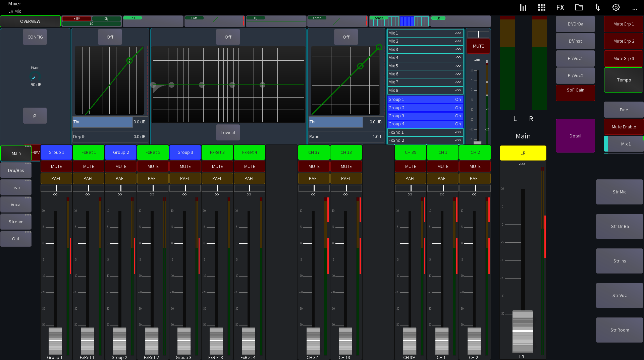
Task: Activate the Lowcut button under the EQ
Action: pos(228,132)
